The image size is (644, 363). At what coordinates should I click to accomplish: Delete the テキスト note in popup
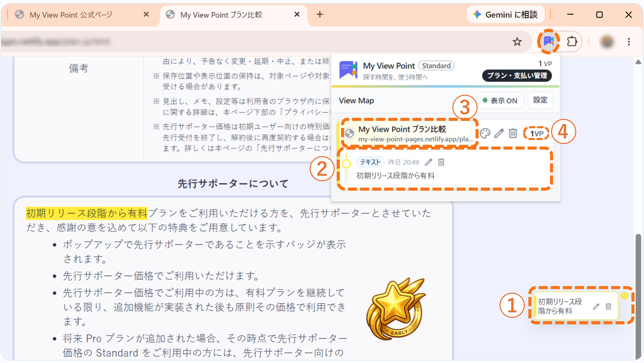click(x=441, y=162)
